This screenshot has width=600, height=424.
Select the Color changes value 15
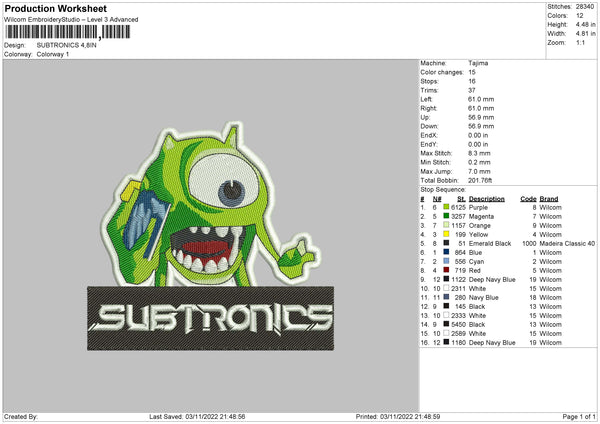(472, 72)
